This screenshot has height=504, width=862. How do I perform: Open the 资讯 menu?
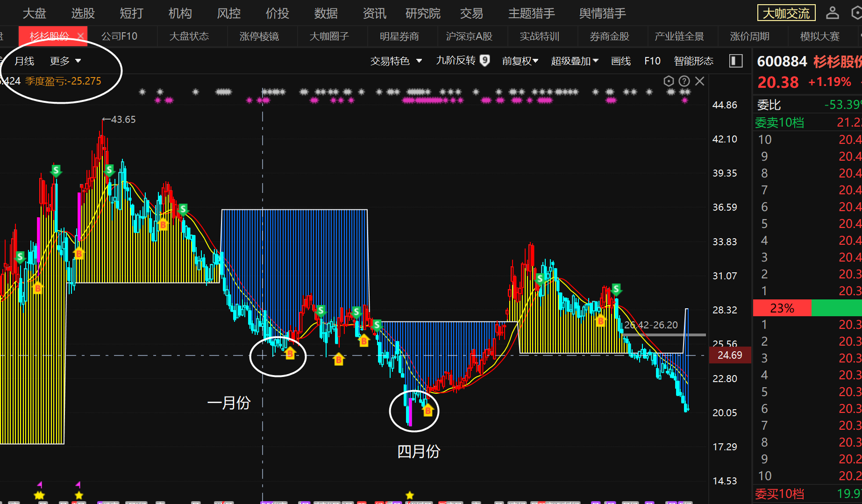click(375, 13)
